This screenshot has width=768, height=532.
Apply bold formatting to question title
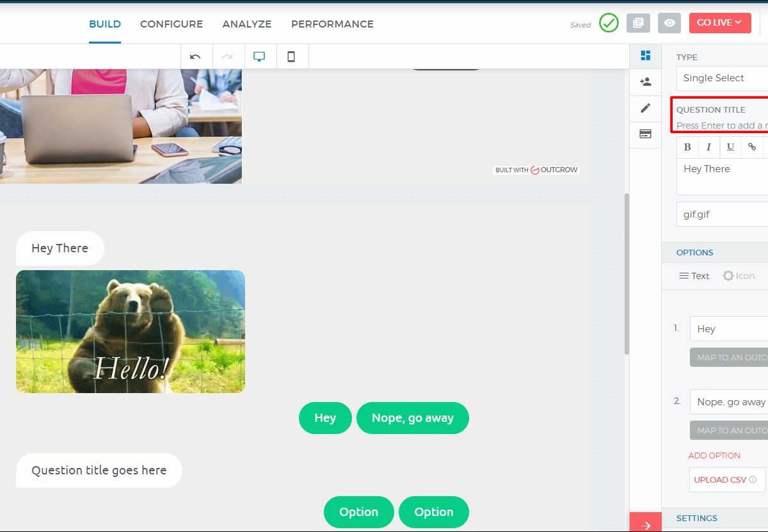click(x=687, y=147)
